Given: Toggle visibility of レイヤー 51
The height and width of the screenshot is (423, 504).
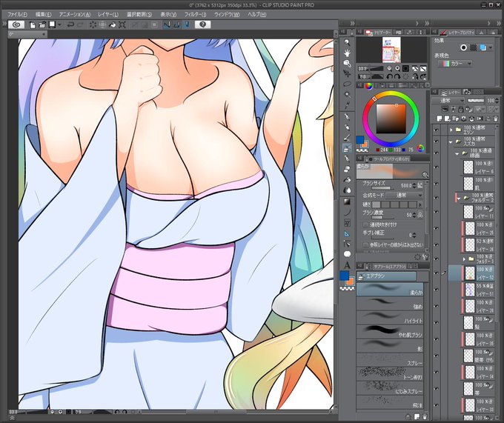Looking at the screenshot, I should pyautogui.click(x=436, y=290).
